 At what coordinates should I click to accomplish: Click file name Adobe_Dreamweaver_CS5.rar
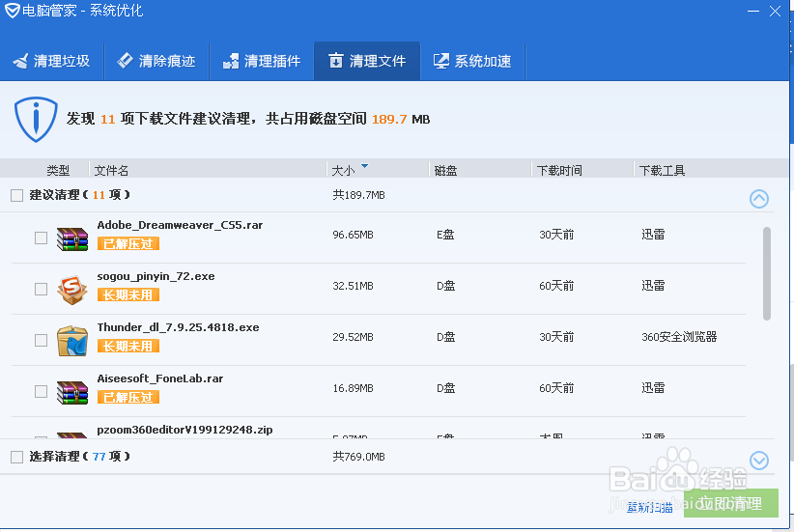click(180, 225)
